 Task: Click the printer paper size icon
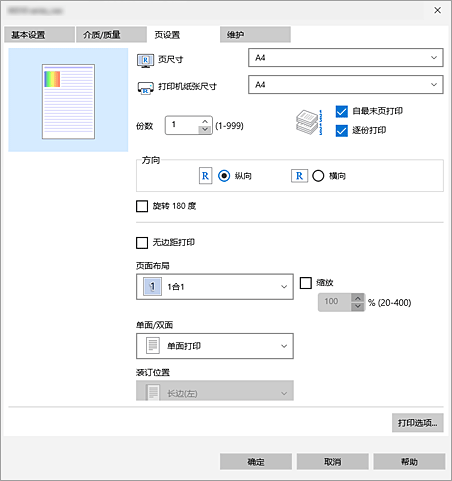[146, 88]
